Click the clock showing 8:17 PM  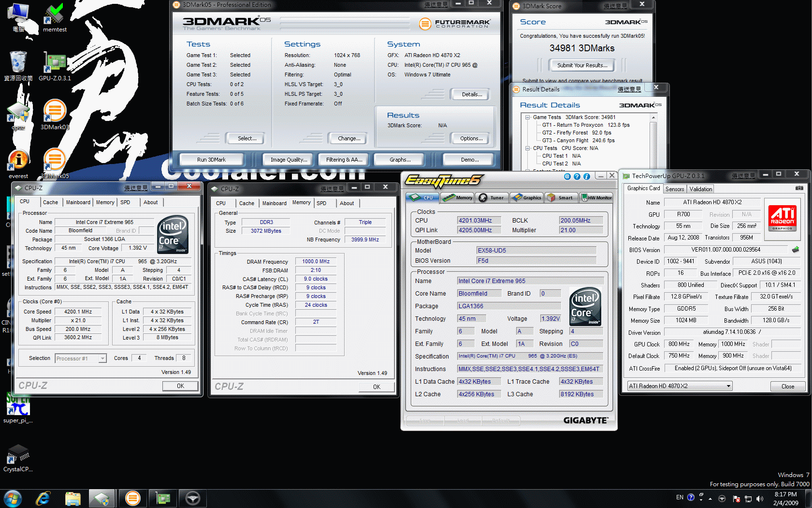coord(785,494)
